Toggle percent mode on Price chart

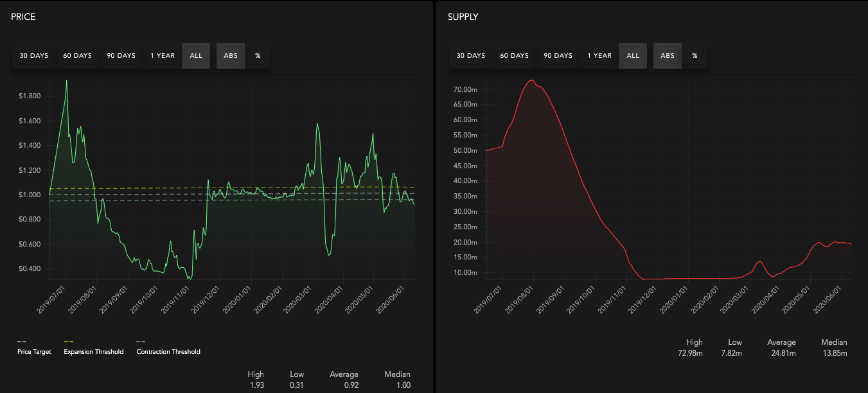[258, 56]
